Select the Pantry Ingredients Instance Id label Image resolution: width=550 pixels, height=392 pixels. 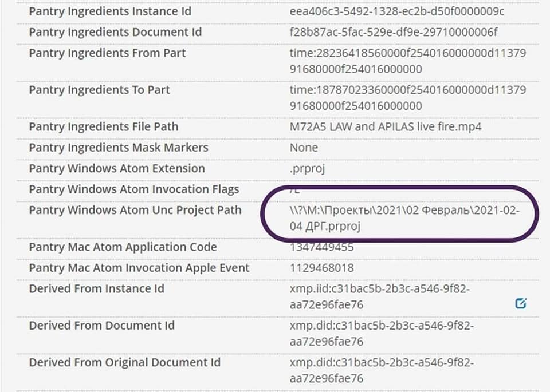(110, 11)
